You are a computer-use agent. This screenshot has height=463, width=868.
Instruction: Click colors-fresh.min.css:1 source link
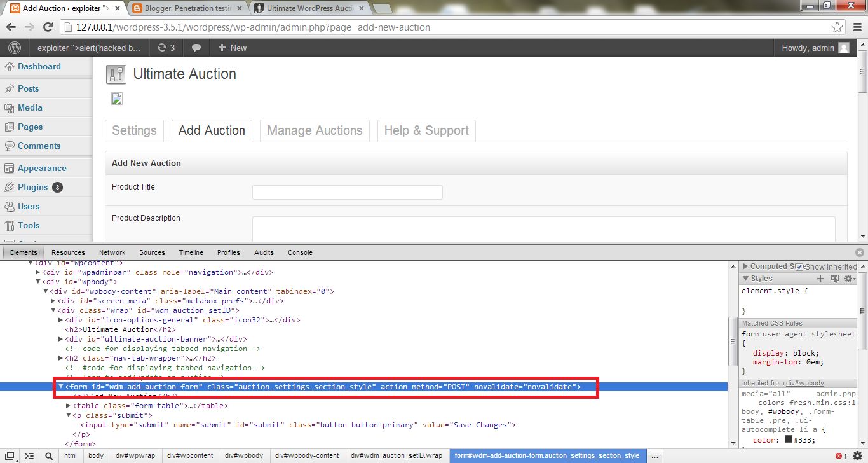point(806,403)
